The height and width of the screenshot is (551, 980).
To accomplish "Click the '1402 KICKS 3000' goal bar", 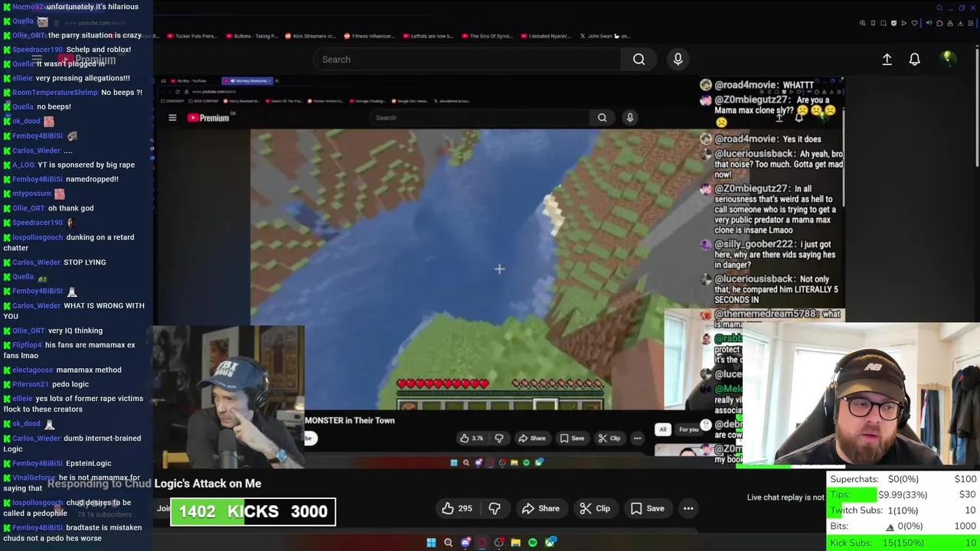I will click(x=253, y=512).
